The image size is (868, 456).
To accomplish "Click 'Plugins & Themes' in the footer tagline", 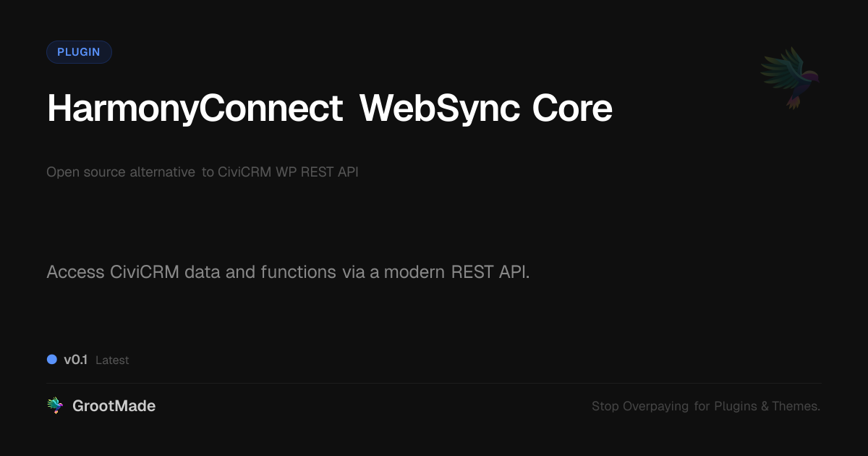I will coord(767,406).
